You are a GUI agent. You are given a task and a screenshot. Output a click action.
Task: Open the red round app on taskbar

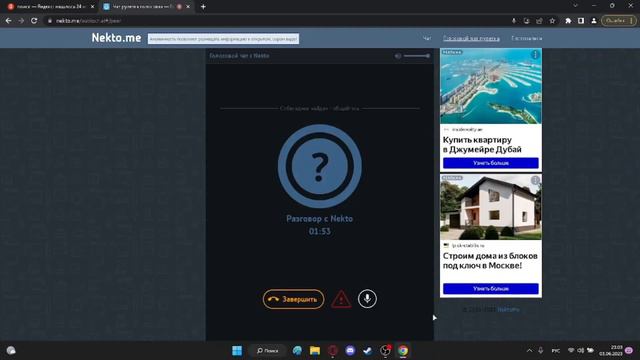(x=333, y=351)
